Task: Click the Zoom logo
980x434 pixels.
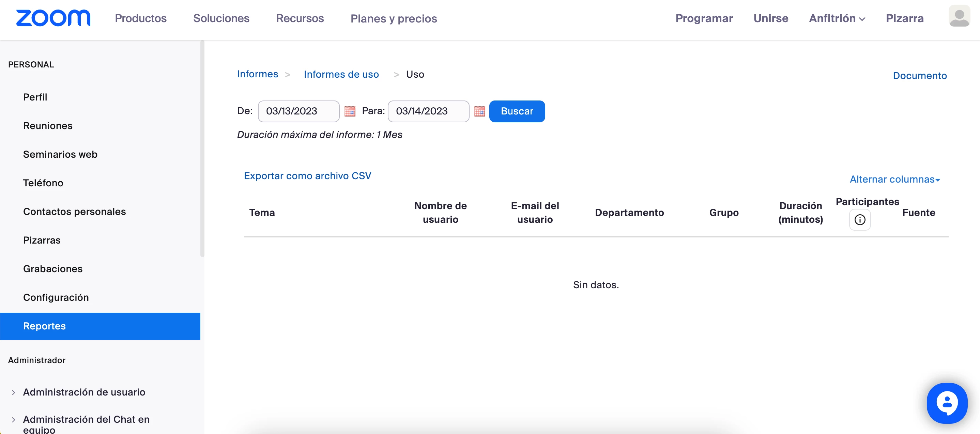Action: (53, 18)
